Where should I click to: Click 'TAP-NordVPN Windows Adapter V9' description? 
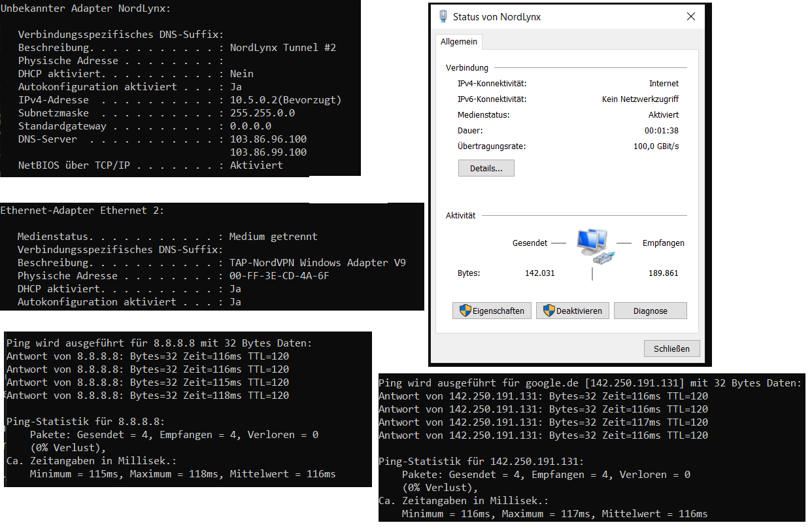pos(318,263)
